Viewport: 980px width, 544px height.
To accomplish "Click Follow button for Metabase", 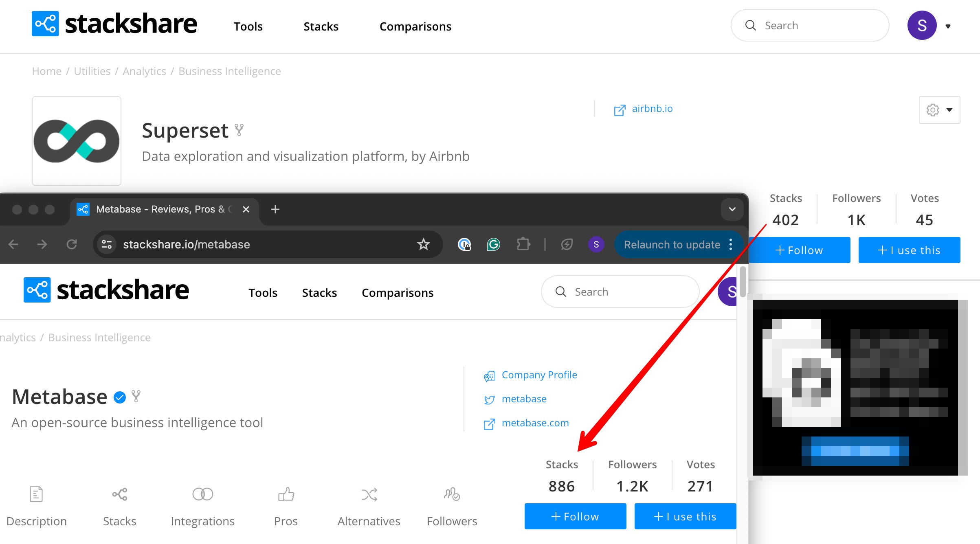I will coord(575,516).
